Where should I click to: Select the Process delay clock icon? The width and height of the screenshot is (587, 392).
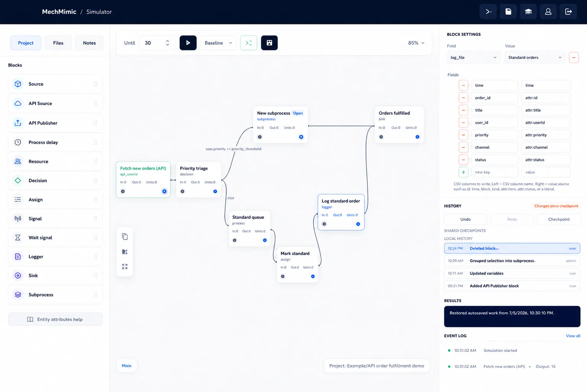(18, 142)
